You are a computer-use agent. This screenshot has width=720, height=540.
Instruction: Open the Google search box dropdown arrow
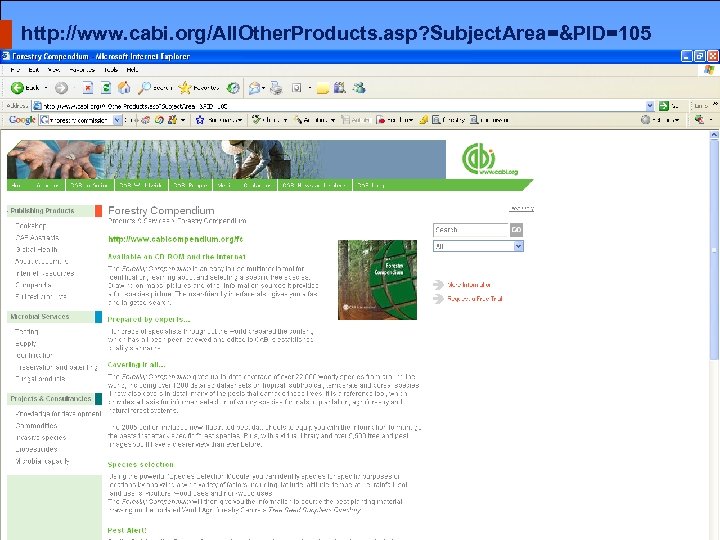tap(118, 120)
